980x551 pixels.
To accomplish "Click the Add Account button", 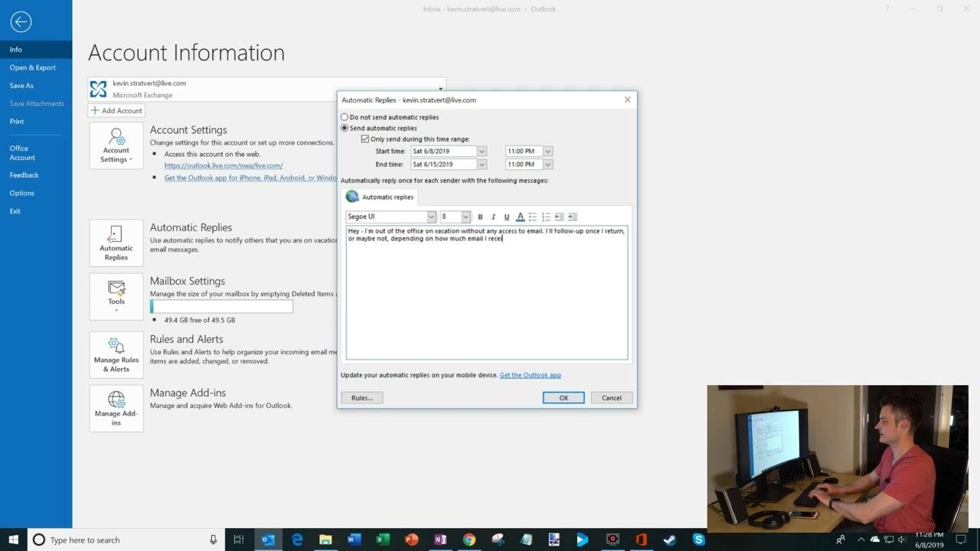I will pyautogui.click(x=116, y=110).
